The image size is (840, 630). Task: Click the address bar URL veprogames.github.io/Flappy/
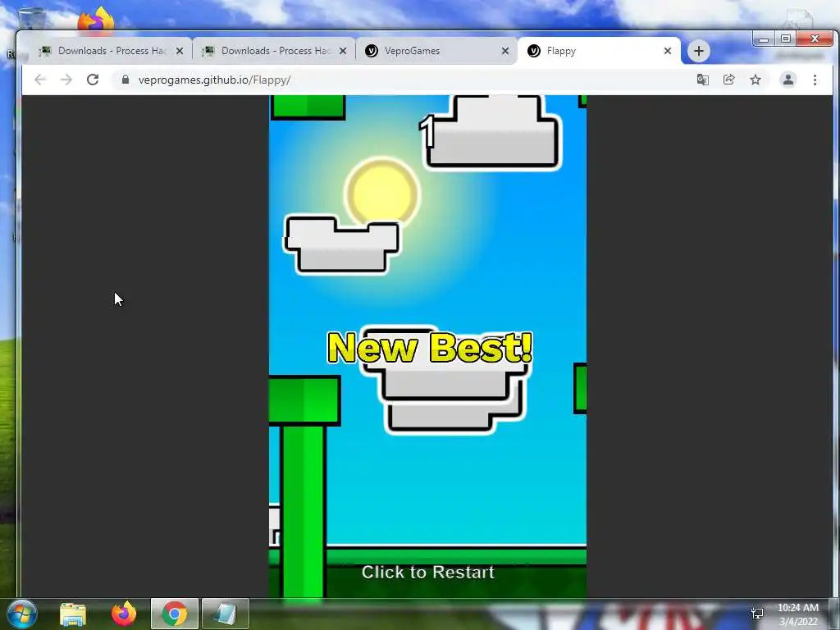pyautogui.click(x=214, y=80)
